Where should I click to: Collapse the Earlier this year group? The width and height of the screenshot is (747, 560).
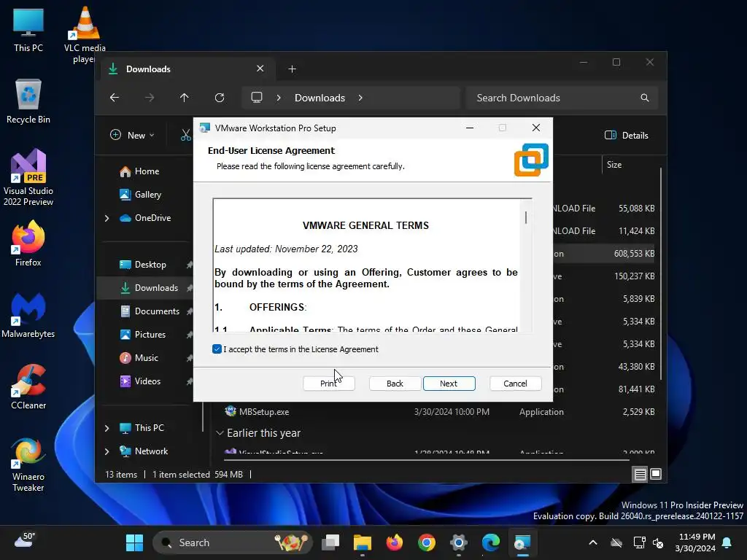point(220,433)
